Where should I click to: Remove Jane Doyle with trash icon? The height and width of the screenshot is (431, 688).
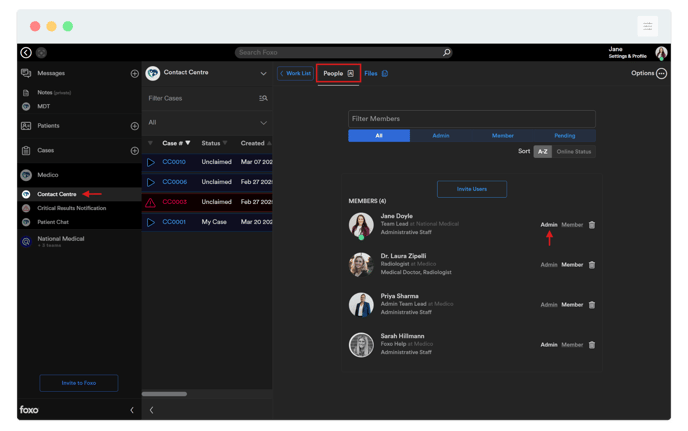tap(592, 225)
